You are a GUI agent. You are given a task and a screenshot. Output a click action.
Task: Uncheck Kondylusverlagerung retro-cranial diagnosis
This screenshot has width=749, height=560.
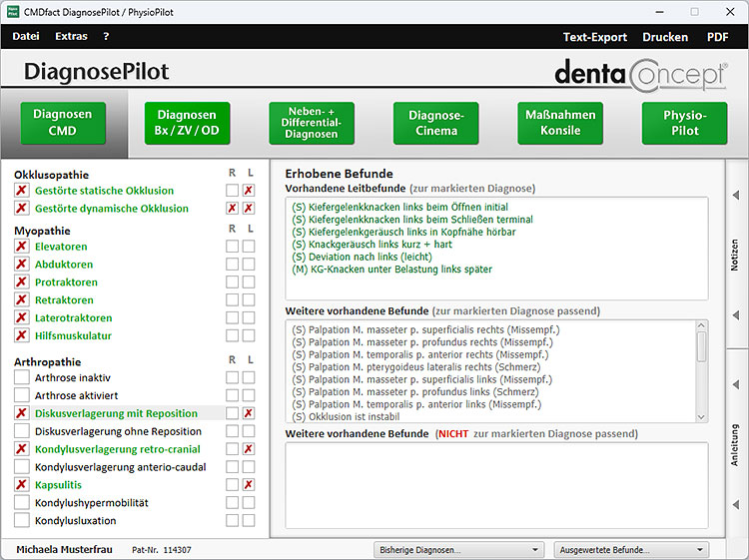coord(21,449)
